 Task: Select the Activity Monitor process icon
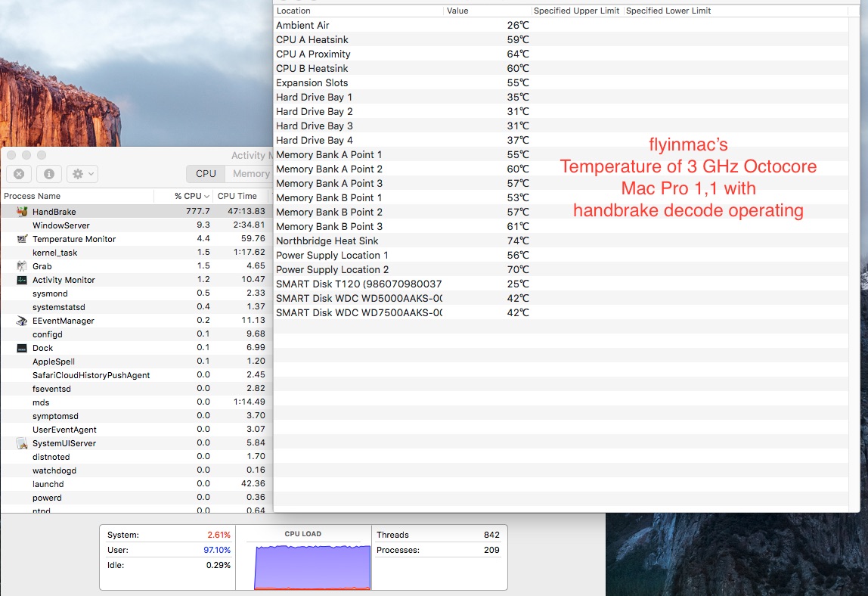point(22,280)
